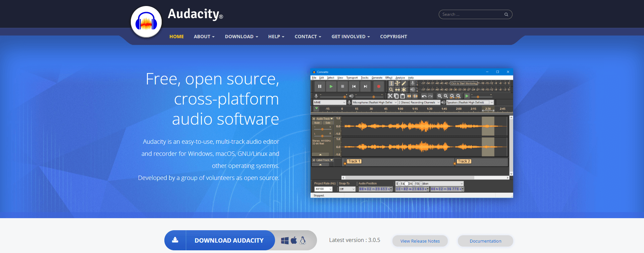Open View Release Notes
Viewport: 644px width, 253px height.
click(x=420, y=241)
